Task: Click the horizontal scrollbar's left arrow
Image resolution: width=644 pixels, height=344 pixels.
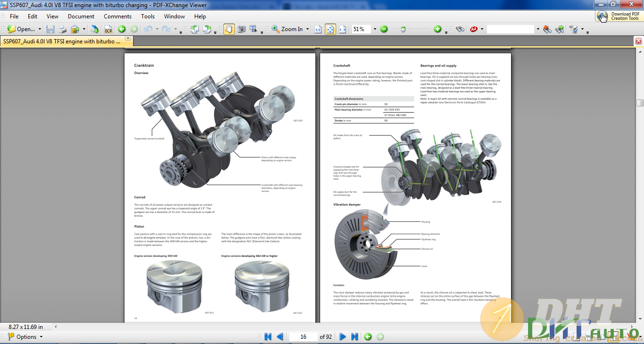Action: point(56,327)
